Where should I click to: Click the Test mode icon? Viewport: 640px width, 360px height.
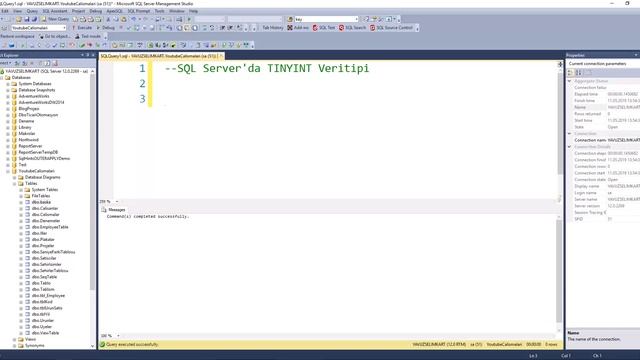tap(77, 36)
